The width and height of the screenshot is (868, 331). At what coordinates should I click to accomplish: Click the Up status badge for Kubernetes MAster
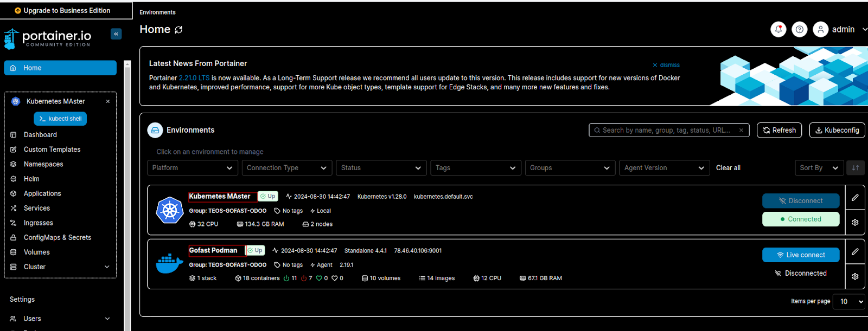[268, 196]
